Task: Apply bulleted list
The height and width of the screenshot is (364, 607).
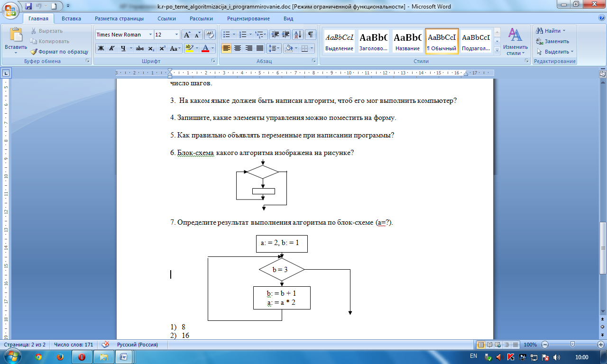Action: click(x=226, y=35)
